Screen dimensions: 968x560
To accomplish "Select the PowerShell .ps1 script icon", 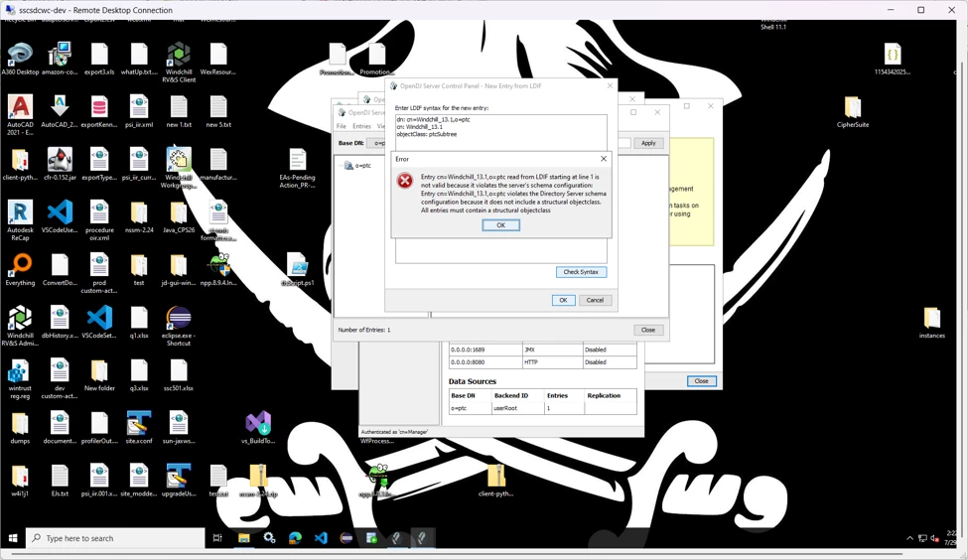I will click(x=298, y=270).
